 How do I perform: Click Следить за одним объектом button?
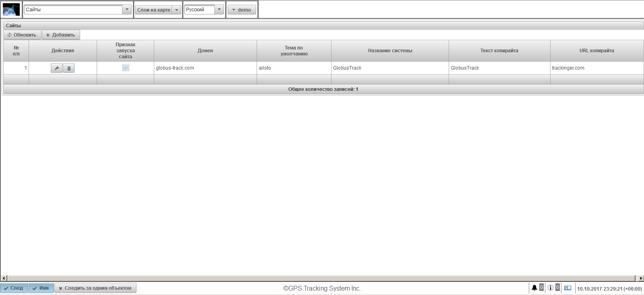[x=95, y=288]
